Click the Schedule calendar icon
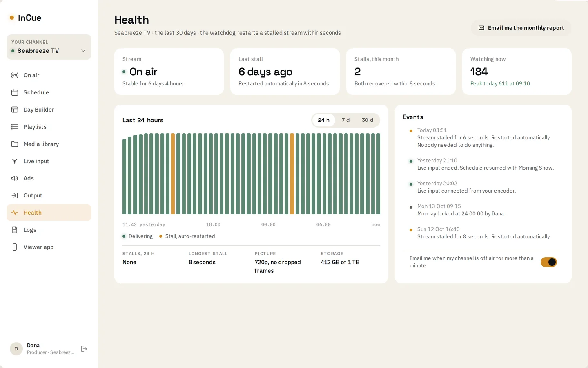 [x=15, y=92]
